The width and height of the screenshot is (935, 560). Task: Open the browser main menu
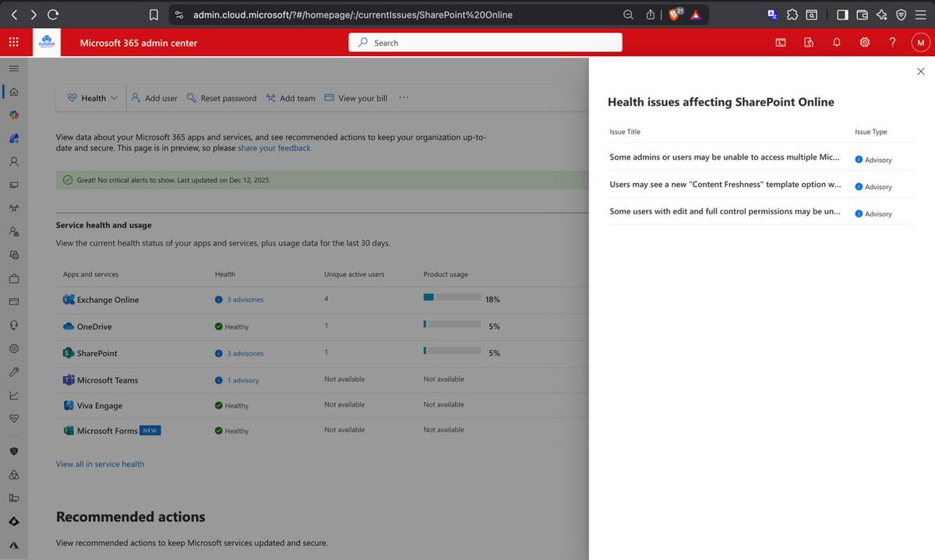[x=921, y=14]
